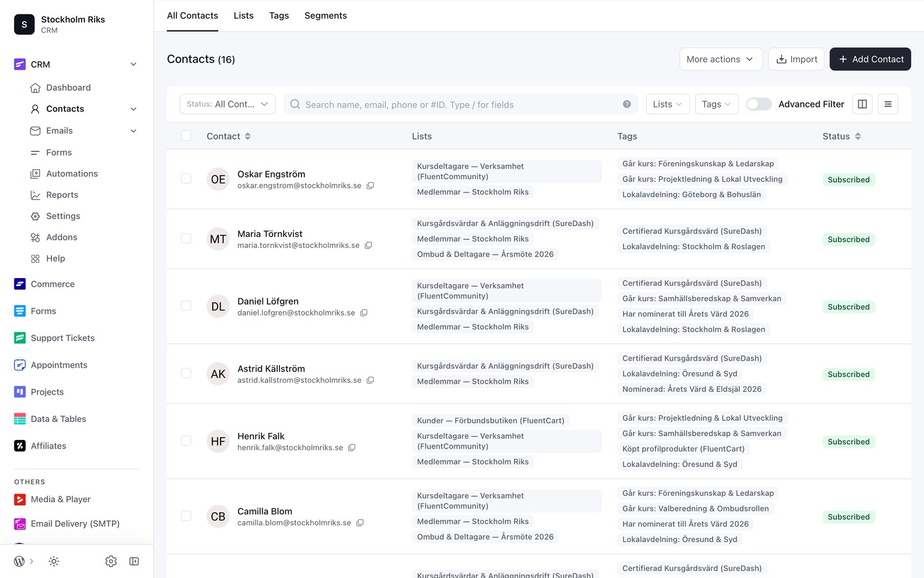Open Oskar Engström's contact profile

point(271,174)
